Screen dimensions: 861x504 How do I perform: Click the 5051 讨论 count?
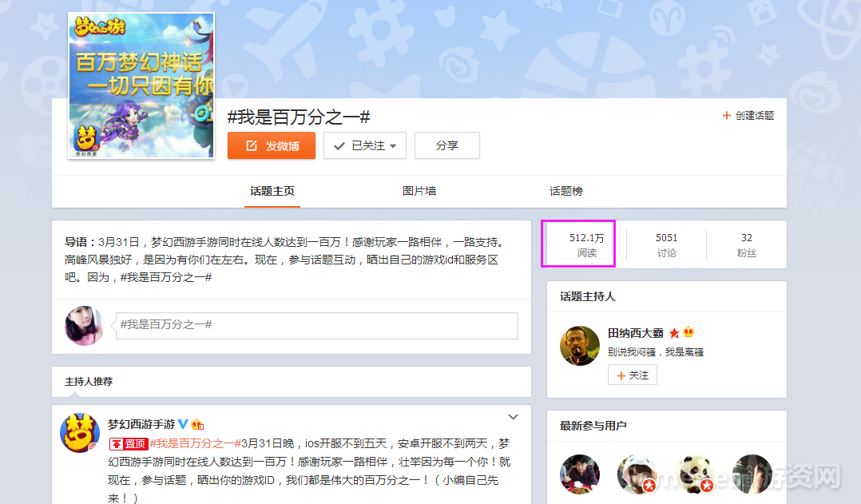(667, 245)
